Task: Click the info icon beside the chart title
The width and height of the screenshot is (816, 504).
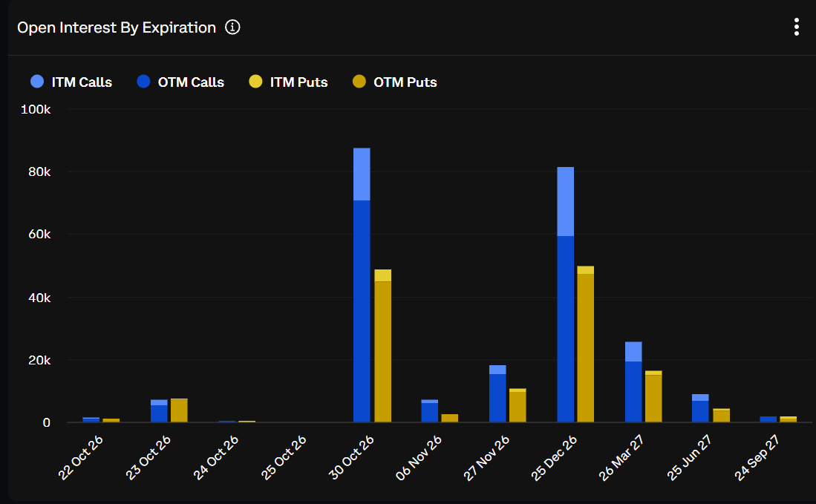Action: [232, 27]
